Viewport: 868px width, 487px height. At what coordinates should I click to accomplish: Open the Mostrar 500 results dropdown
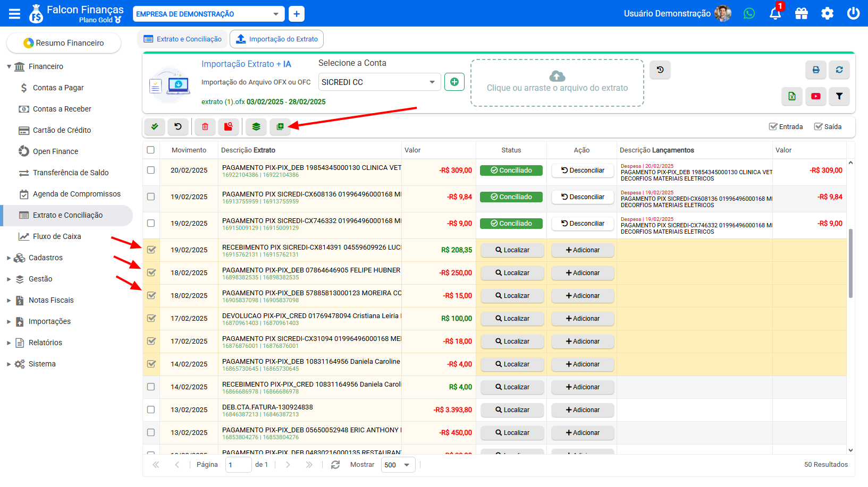tap(398, 465)
